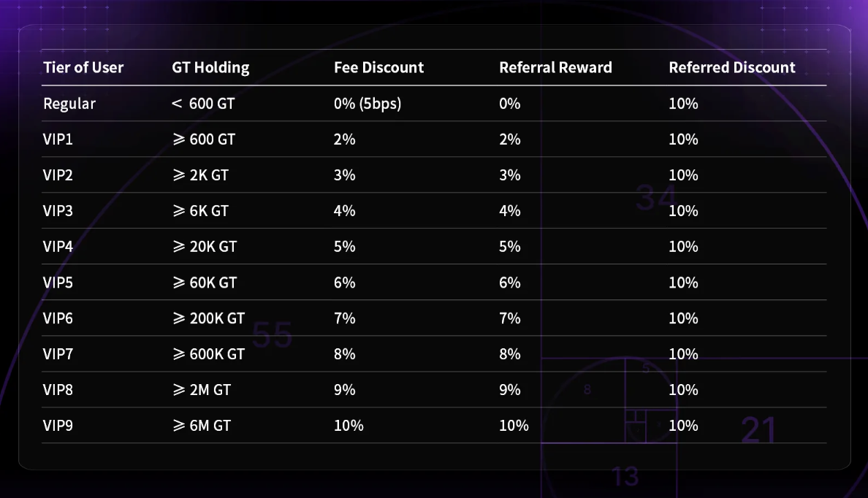Select VIP9's 10% fee discount value
Viewport: 868px width, 498px height.
(x=349, y=426)
